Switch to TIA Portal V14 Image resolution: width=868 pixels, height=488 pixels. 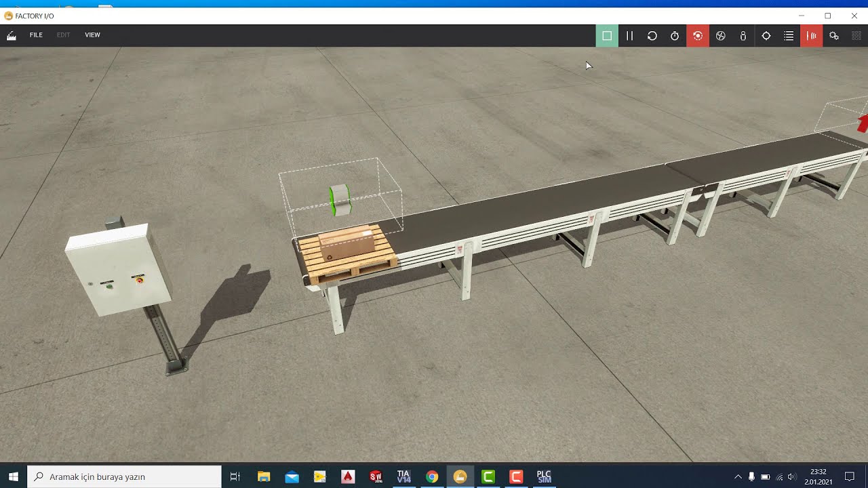(404, 476)
